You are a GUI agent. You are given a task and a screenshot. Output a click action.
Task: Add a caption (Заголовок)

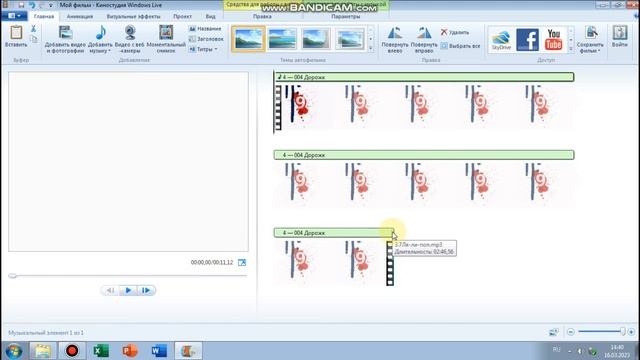coord(206,39)
